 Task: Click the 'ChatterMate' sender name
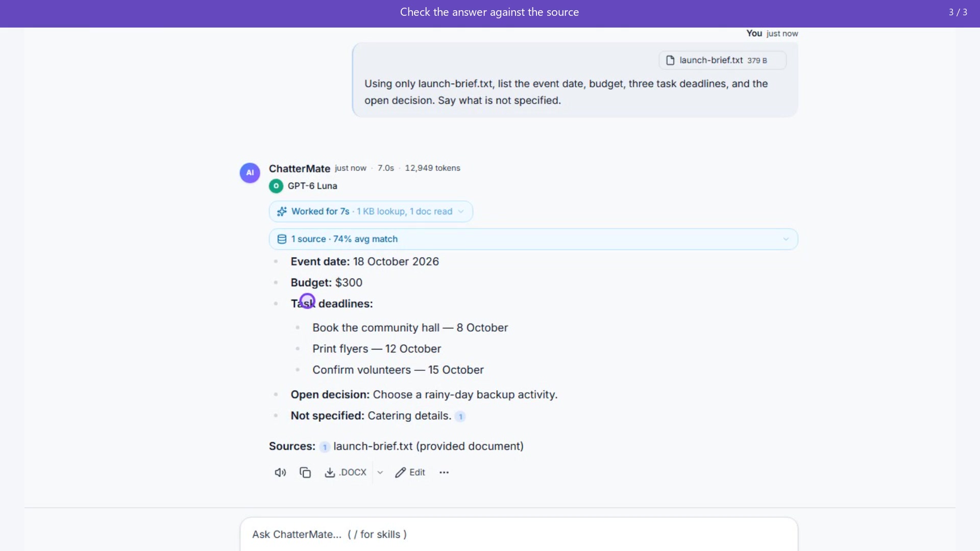[x=300, y=168]
